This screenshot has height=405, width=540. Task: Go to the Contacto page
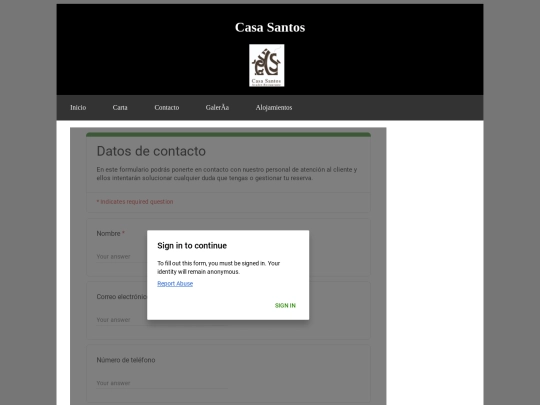(167, 107)
